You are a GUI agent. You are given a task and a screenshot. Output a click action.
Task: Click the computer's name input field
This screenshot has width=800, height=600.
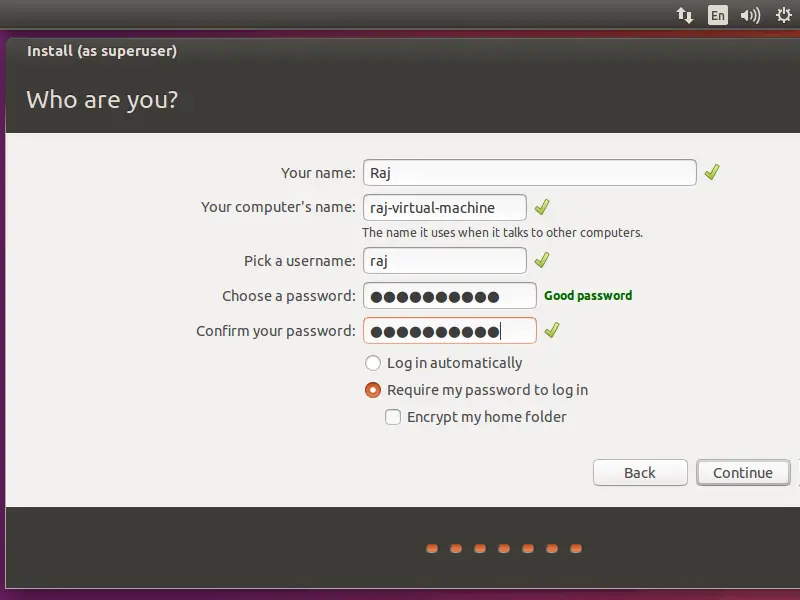click(x=444, y=207)
